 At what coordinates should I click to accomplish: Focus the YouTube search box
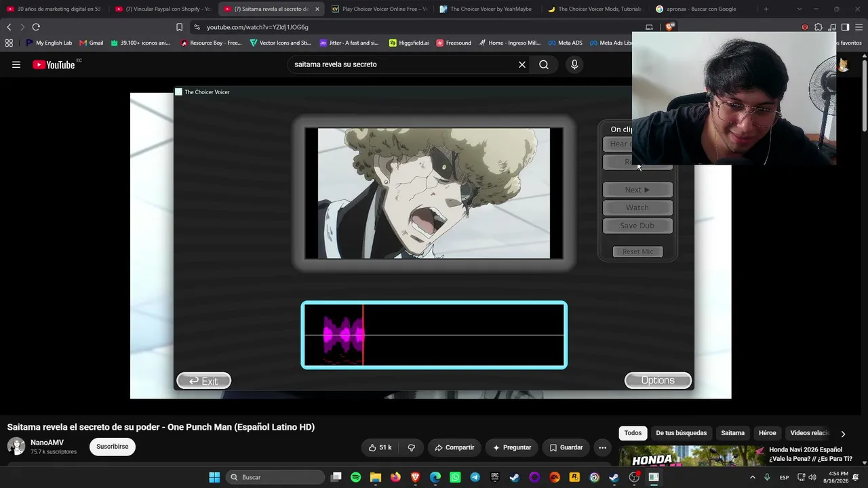[x=403, y=64]
